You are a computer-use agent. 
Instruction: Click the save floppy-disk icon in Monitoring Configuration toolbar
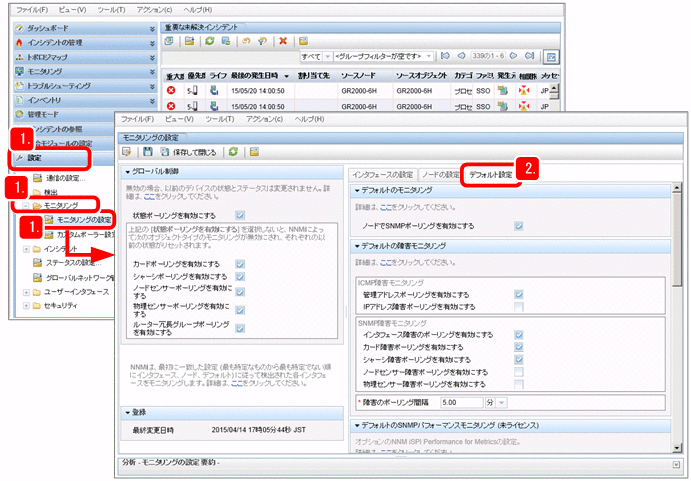[x=148, y=152]
